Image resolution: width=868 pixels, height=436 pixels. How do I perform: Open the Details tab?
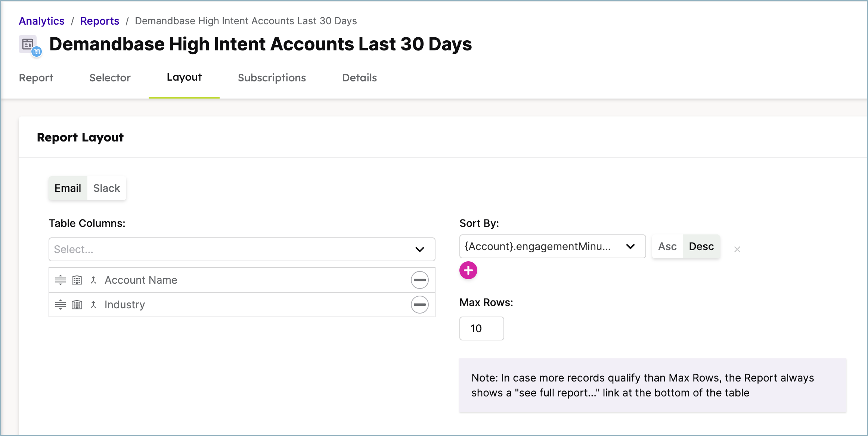click(359, 78)
